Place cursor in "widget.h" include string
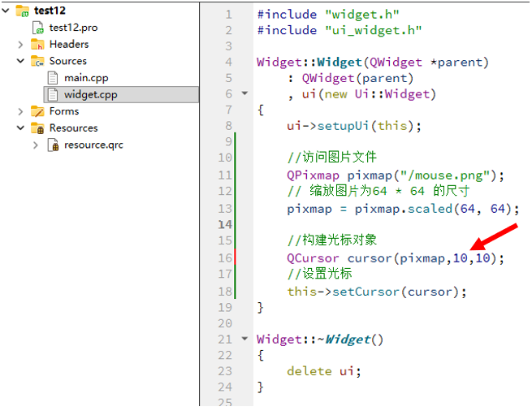Viewport: 532px width, 411px height. (x=362, y=15)
